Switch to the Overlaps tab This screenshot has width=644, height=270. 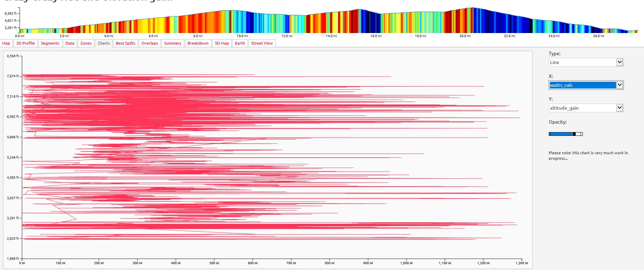click(150, 43)
